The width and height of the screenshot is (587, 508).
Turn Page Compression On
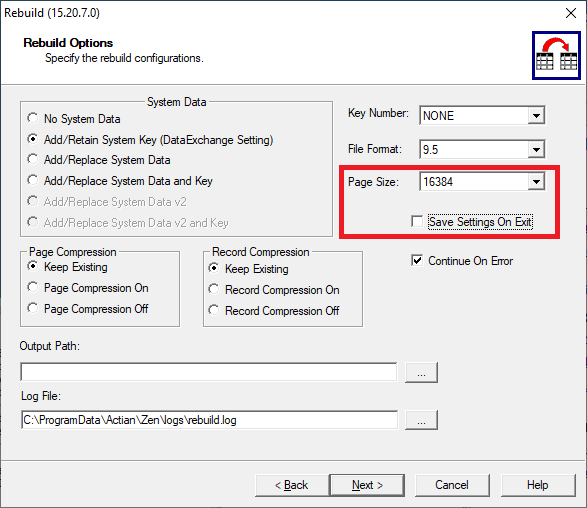[88, 288]
